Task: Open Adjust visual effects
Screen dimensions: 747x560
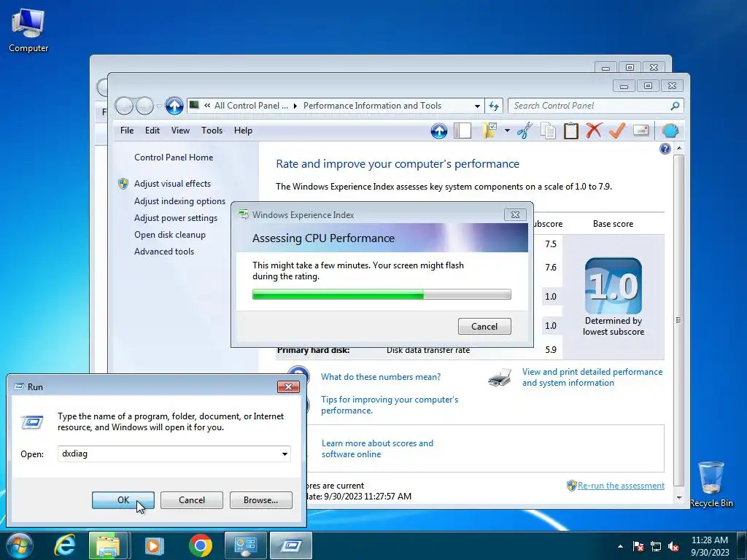Action: 172,184
